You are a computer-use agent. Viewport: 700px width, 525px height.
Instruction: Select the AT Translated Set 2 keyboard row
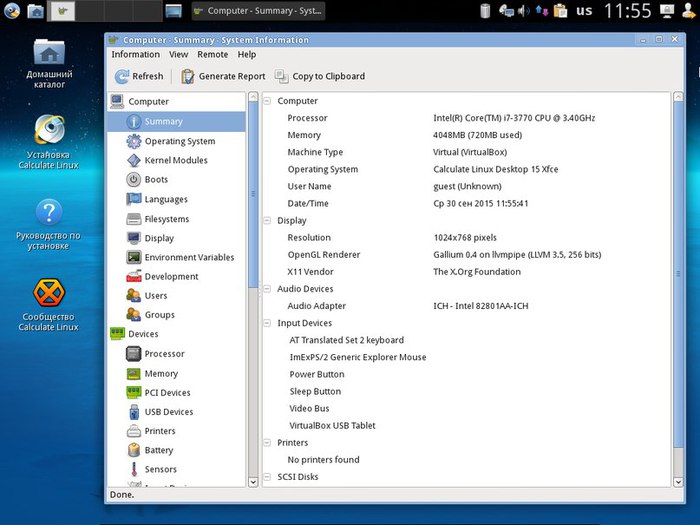pyautogui.click(x=467, y=340)
